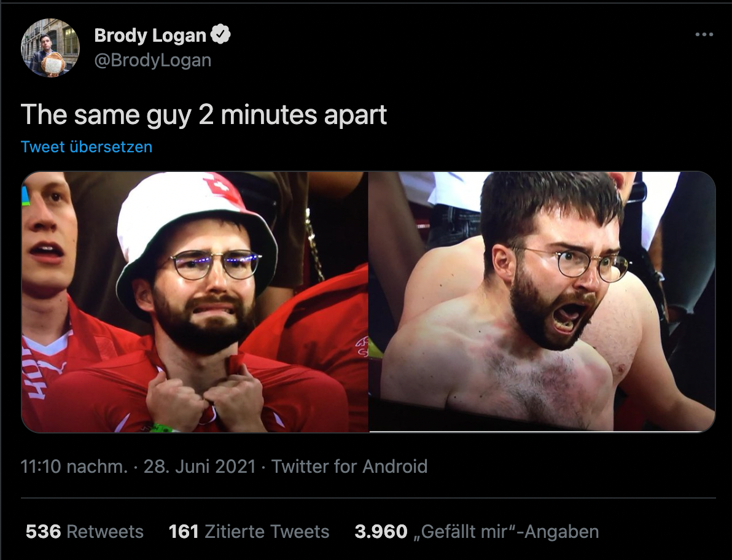Click Brody Logan's profile avatar picture

(x=50, y=48)
